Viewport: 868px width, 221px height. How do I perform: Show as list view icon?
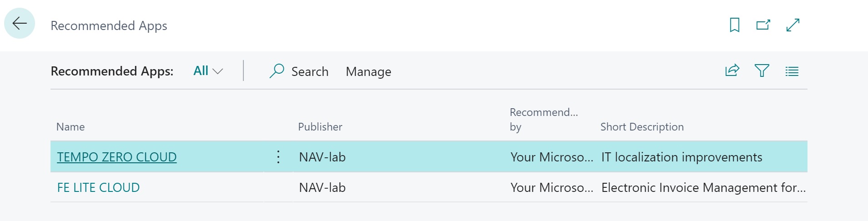[x=792, y=71]
